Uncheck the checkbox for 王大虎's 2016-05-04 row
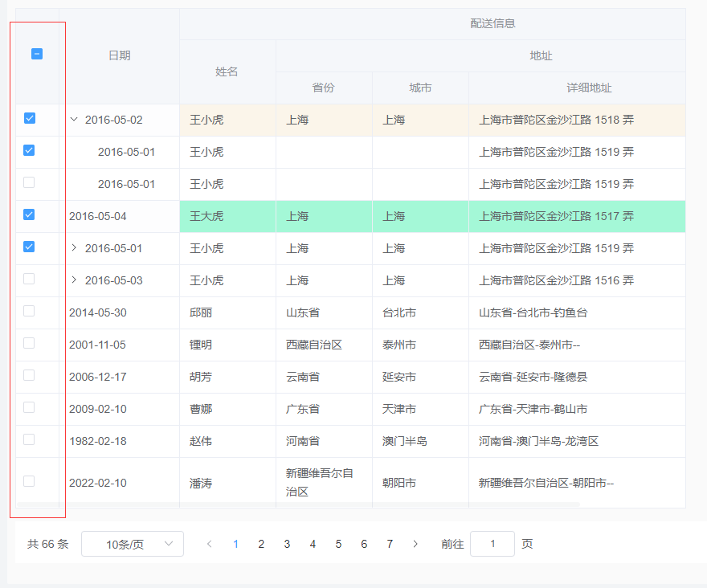707x588 pixels. pos(29,215)
